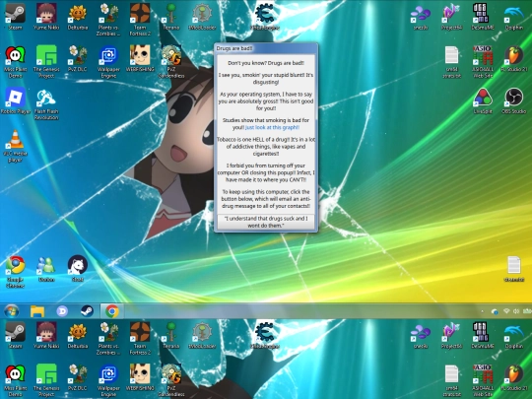Open File Explorer from the taskbar
Viewport: 532px width, 399px height.
click(37, 310)
